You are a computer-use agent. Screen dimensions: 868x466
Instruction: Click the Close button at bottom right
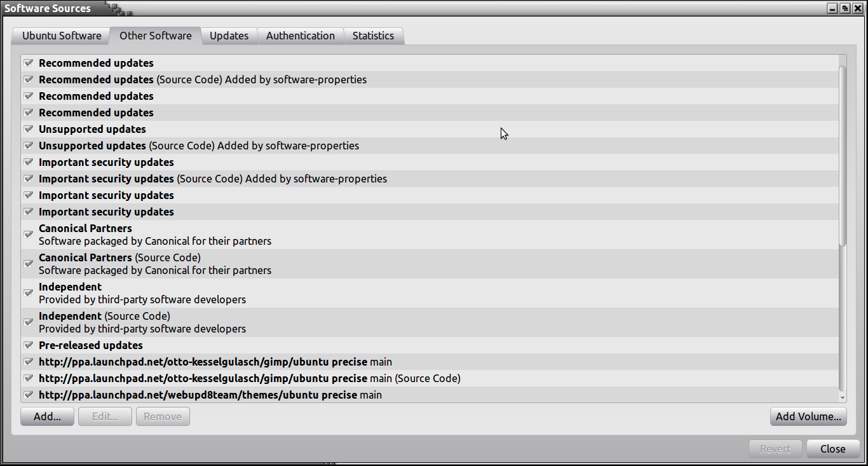click(832, 449)
